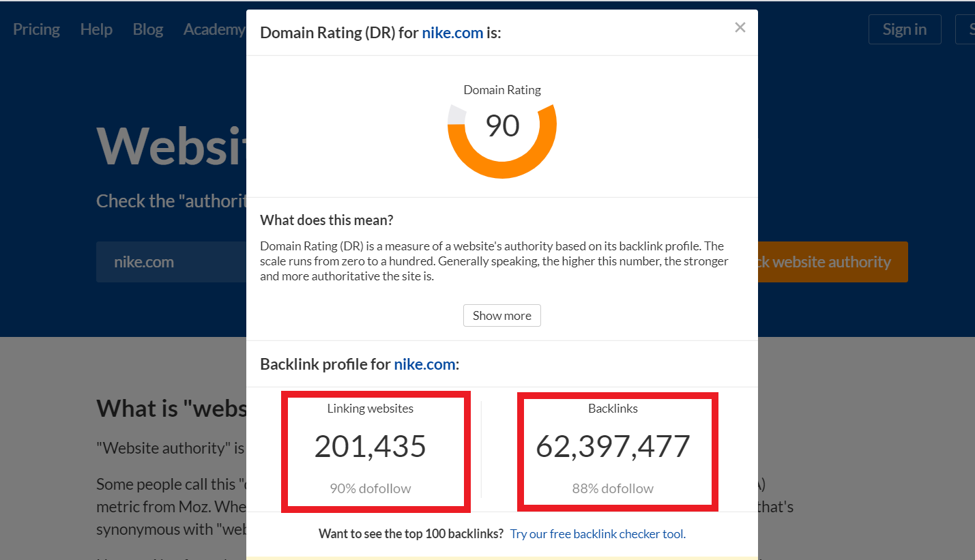Image resolution: width=975 pixels, height=560 pixels.
Task: Click the 'What does this mean?' heading
Action: (326, 220)
